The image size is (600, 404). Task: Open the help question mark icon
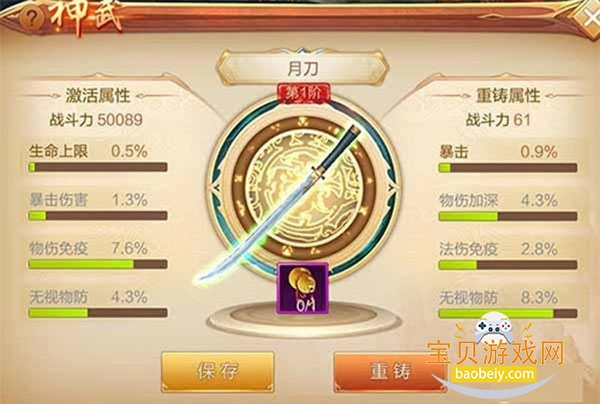33,18
